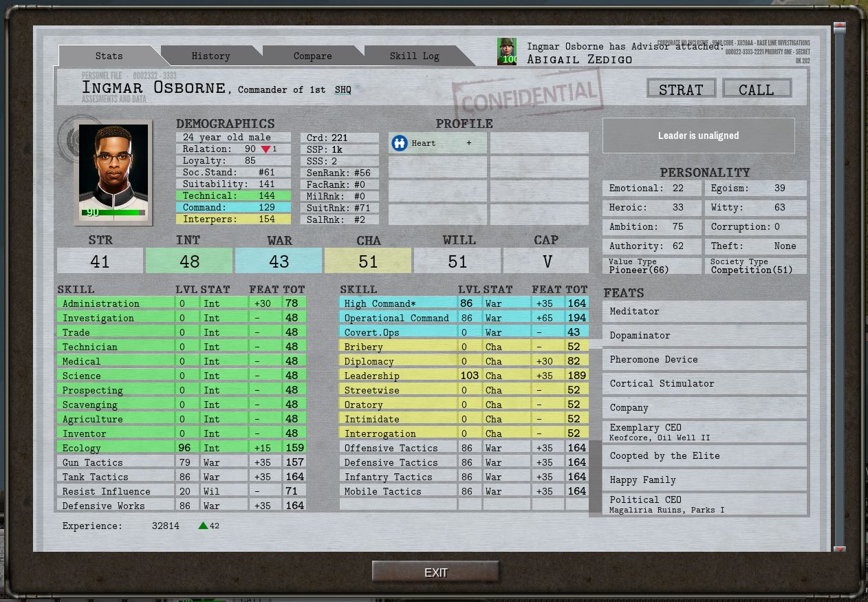868x602 pixels.
Task: Click the Experience value 32814
Action: 166,526
